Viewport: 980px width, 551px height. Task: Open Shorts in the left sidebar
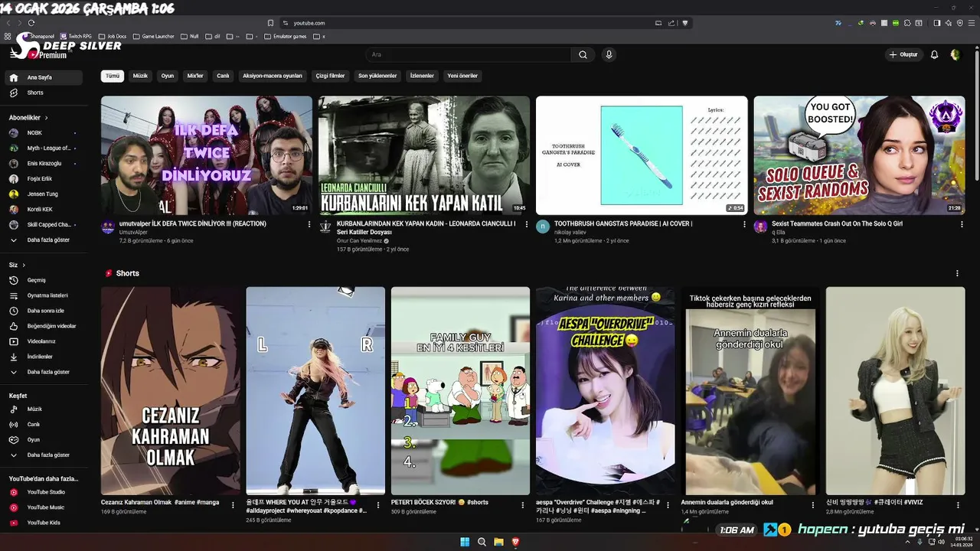(43, 93)
